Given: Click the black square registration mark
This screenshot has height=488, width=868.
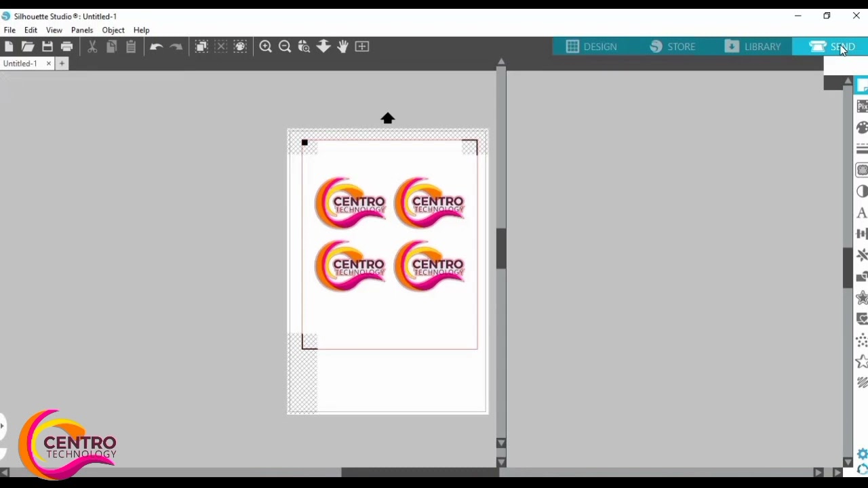Looking at the screenshot, I should (x=304, y=143).
